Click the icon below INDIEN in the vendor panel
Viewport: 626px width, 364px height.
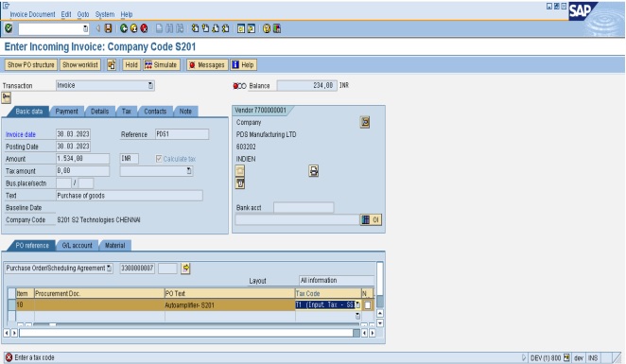click(x=240, y=171)
